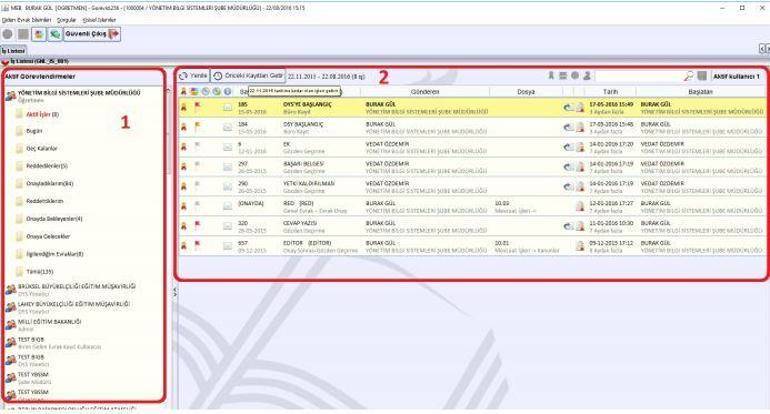Click the Güvenli Çıkış logout button
This screenshot has width=770, height=414.
pos(93,34)
